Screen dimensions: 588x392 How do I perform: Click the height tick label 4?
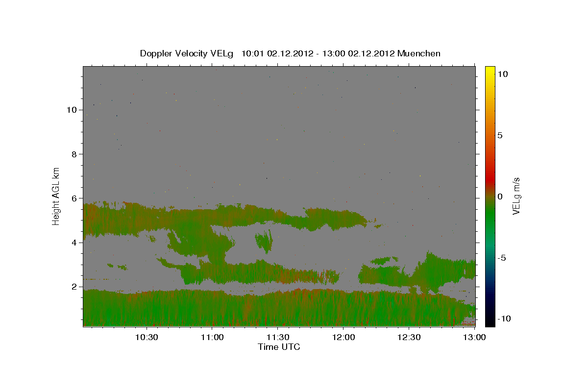click(74, 242)
